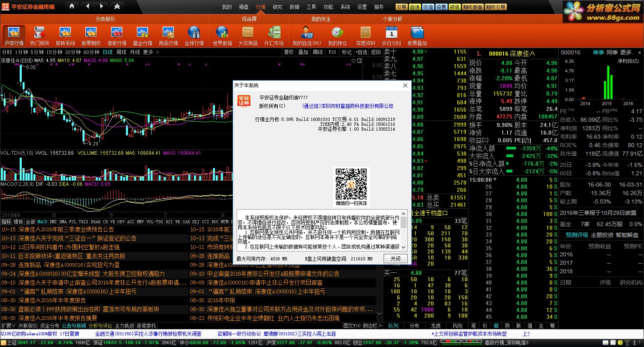Switch chart to 月线 monthly period
The image size is (644, 347).
(135, 52)
